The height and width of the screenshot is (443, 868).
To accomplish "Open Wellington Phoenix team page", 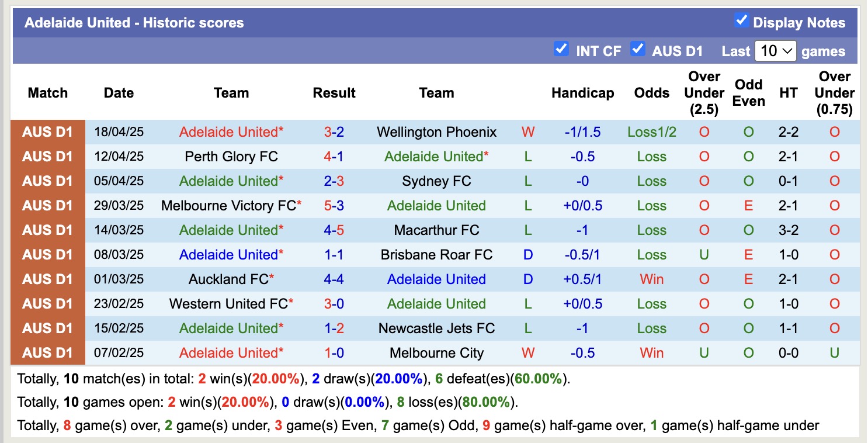I will (x=436, y=131).
